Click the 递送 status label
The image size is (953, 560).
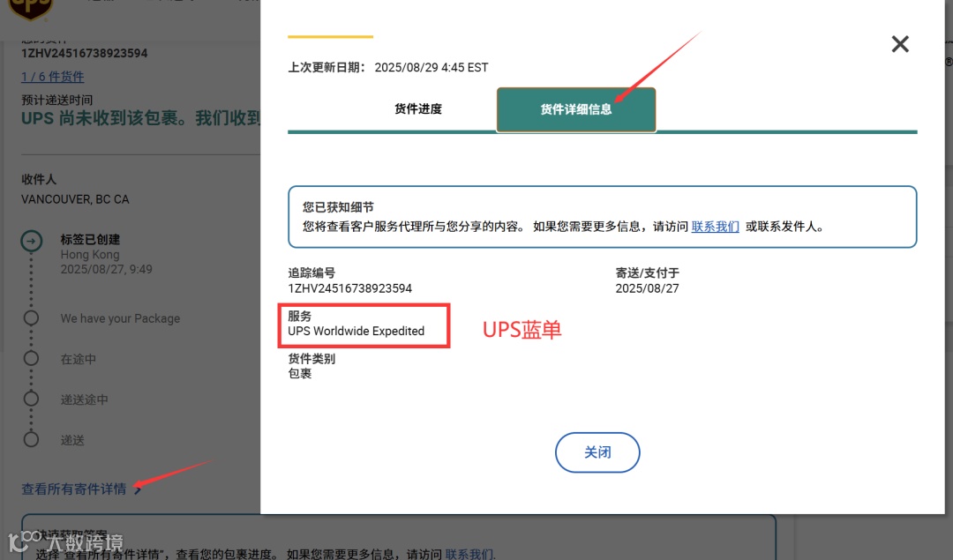[72, 440]
